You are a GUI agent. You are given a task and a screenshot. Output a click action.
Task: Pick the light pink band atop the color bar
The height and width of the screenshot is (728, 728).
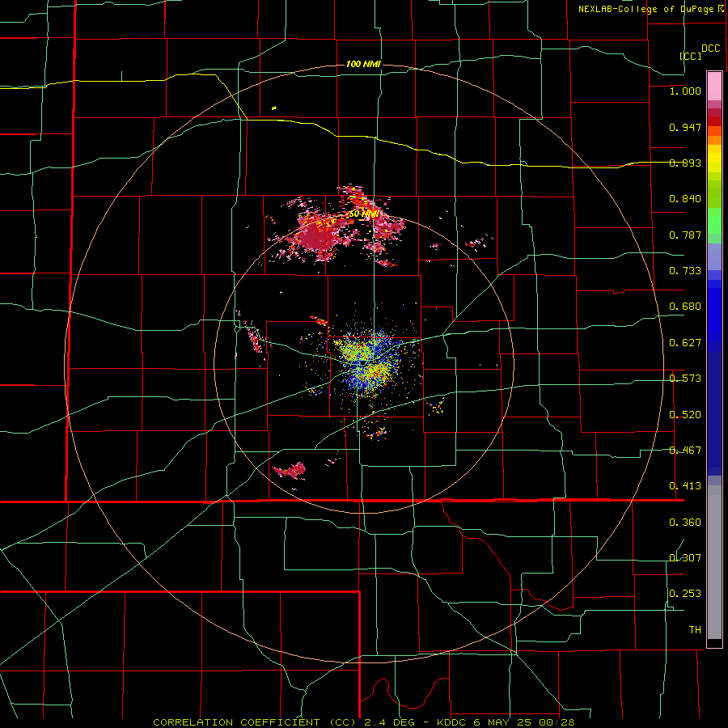(714, 86)
